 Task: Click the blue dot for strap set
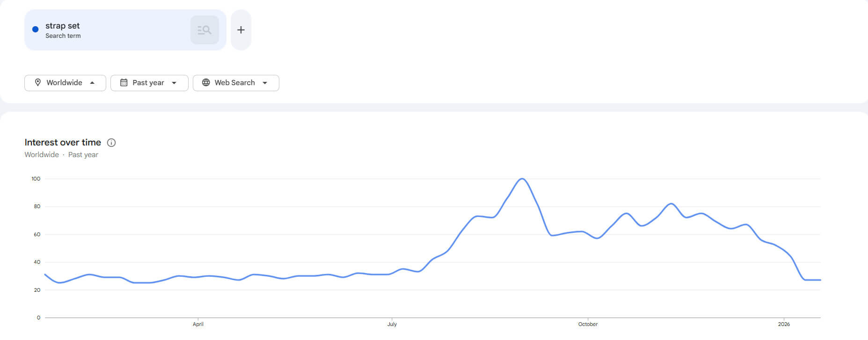35,29
